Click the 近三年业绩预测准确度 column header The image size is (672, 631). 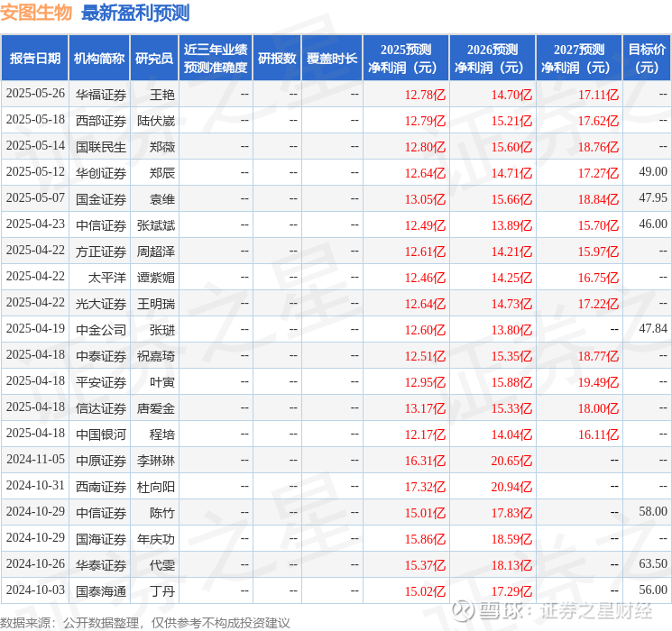(x=216, y=58)
